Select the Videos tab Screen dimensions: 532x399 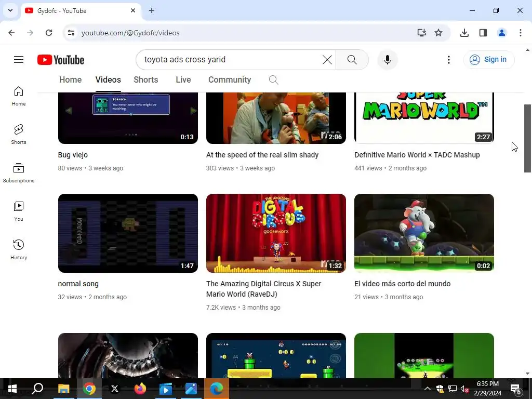108,79
